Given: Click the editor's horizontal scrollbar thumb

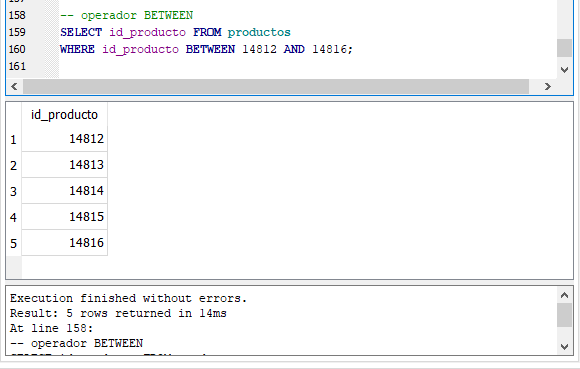Looking at the screenshot, I should [276, 87].
